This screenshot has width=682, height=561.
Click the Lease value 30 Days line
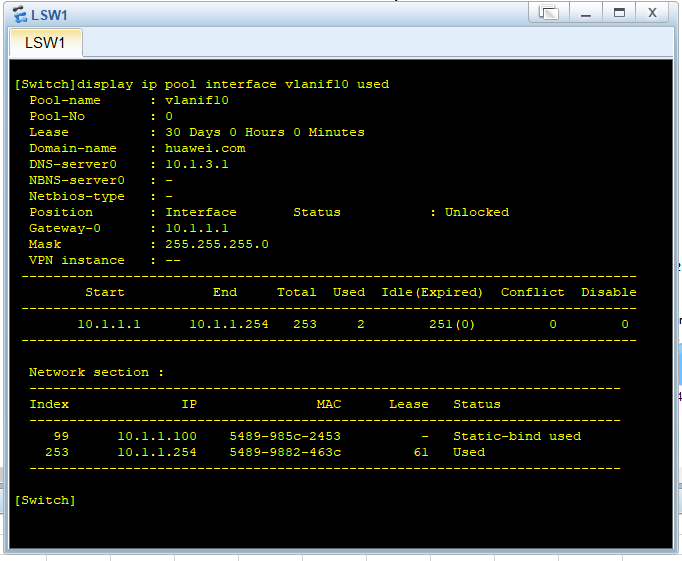click(x=265, y=132)
